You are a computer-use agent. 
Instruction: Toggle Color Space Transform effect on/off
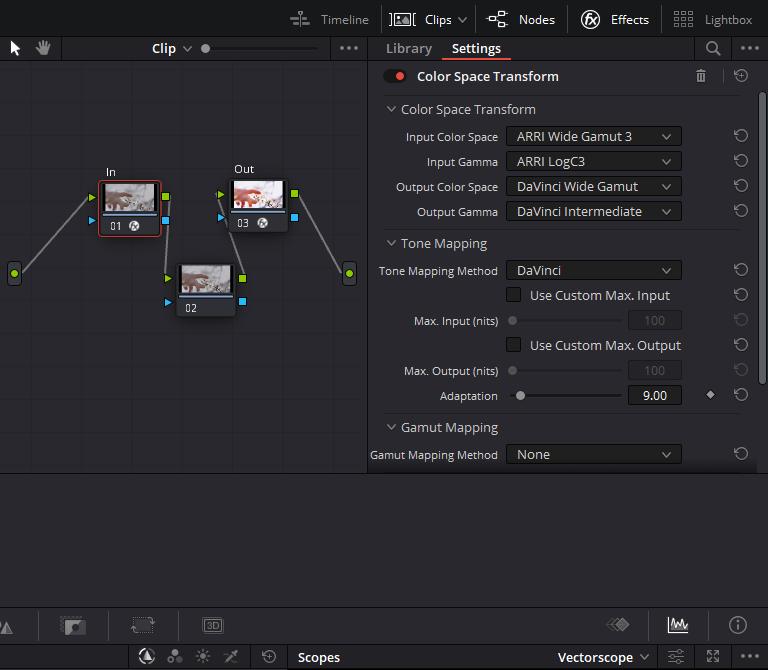[x=395, y=76]
